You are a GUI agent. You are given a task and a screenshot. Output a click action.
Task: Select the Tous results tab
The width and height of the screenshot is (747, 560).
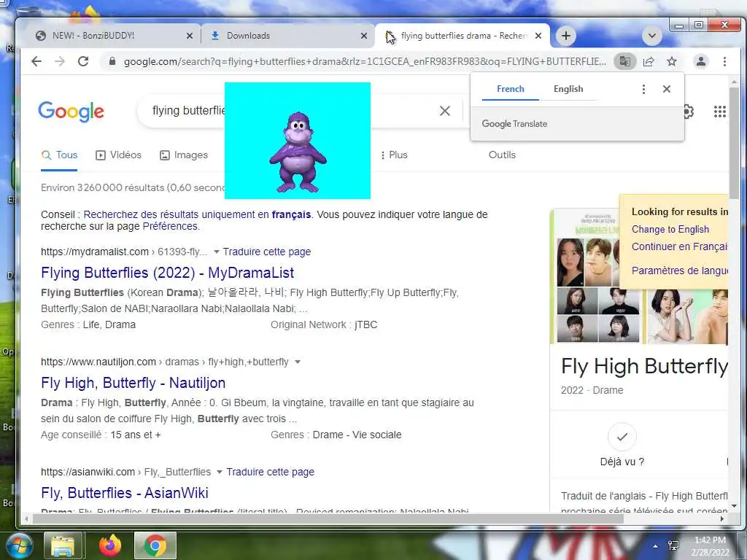point(59,155)
